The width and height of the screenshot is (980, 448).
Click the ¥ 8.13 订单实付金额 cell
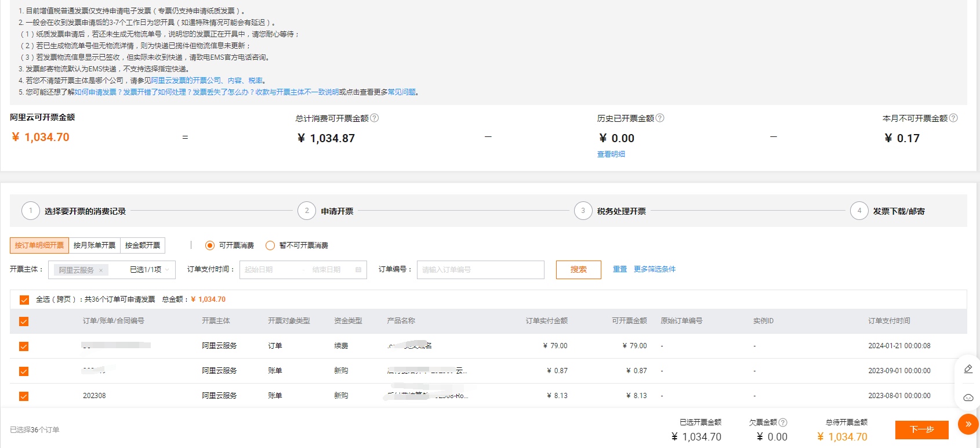tap(557, 396)
